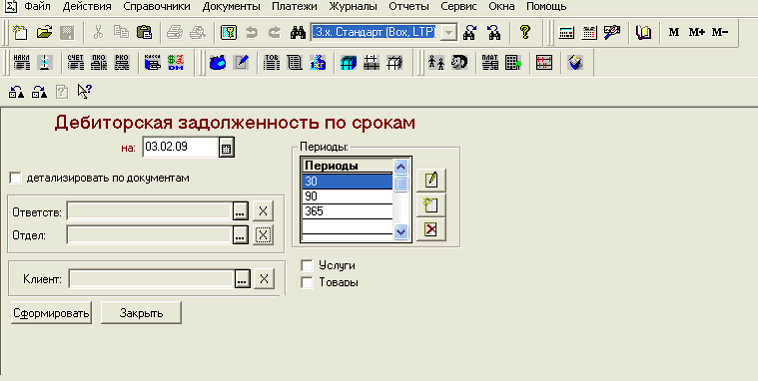758x381 pixels.
Task: Click the M+ memory button
Action: pos(697,32)
